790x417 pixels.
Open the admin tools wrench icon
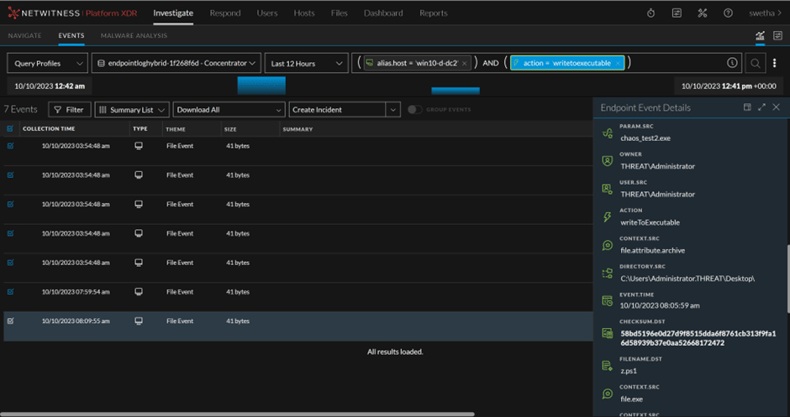pos(703,13)
